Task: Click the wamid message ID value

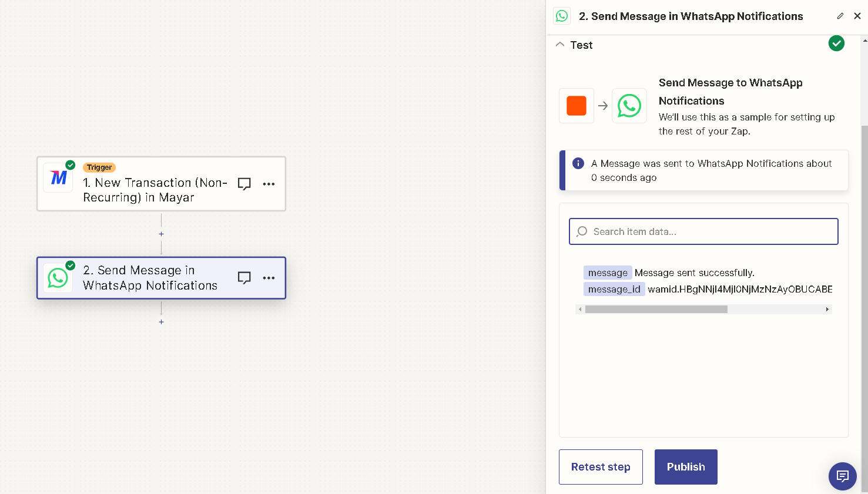Action: tap(740, 289)
